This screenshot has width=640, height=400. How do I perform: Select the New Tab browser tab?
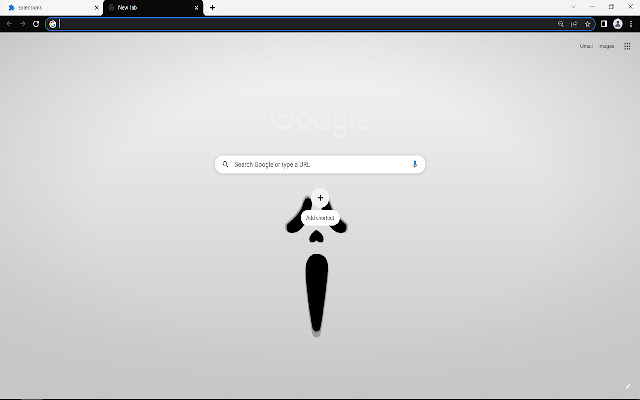[152, 8]
